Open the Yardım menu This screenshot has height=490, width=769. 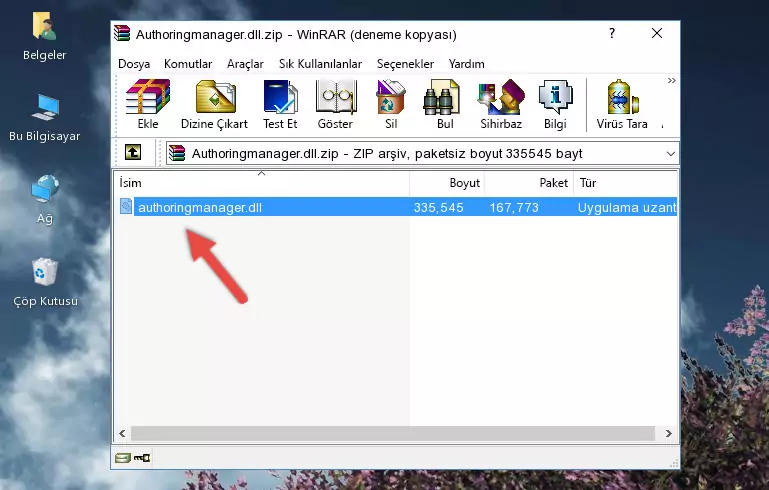click(x=466, y=64)
